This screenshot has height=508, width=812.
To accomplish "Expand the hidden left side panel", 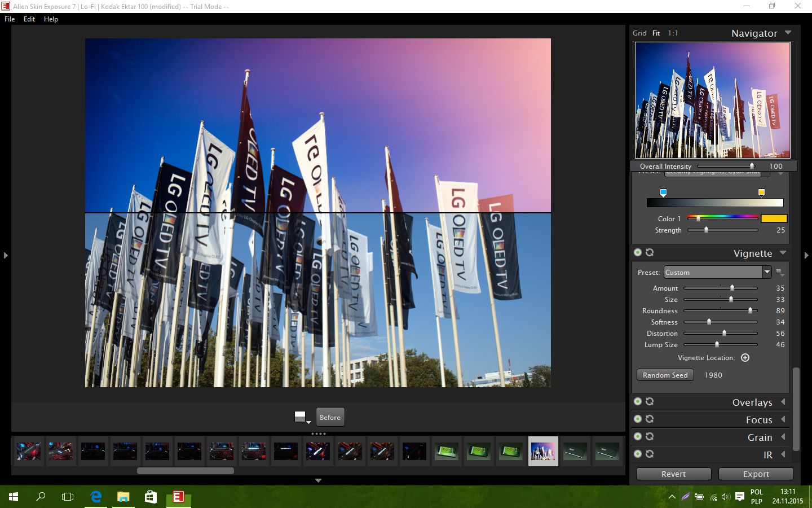I will coord(6,255).
